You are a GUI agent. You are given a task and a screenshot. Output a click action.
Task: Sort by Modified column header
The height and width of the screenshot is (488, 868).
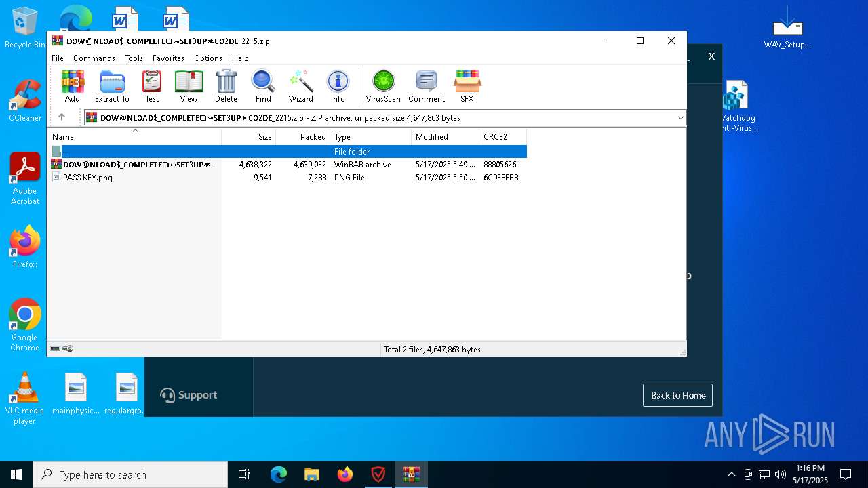point(446,137)
